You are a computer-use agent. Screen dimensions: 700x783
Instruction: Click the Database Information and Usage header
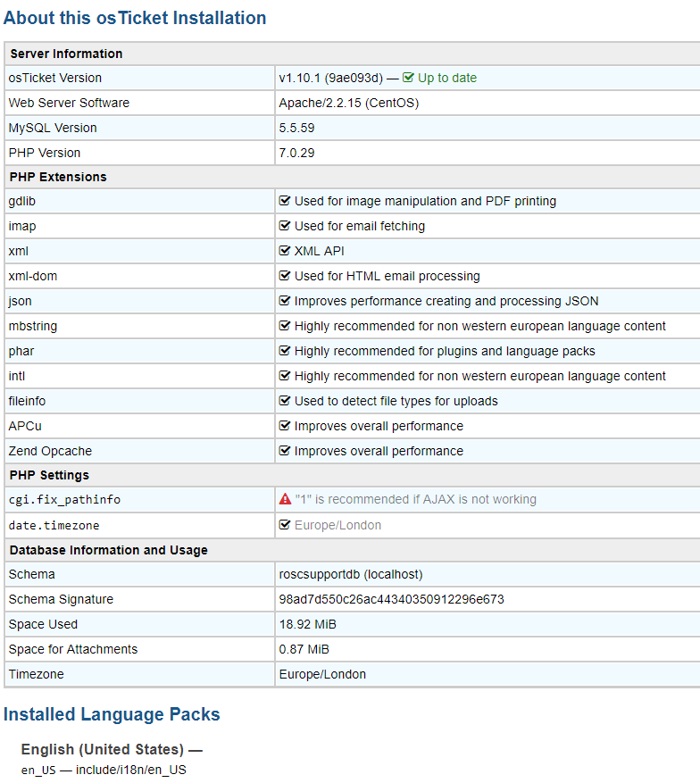pyautogui.click(x=108, y=550)
